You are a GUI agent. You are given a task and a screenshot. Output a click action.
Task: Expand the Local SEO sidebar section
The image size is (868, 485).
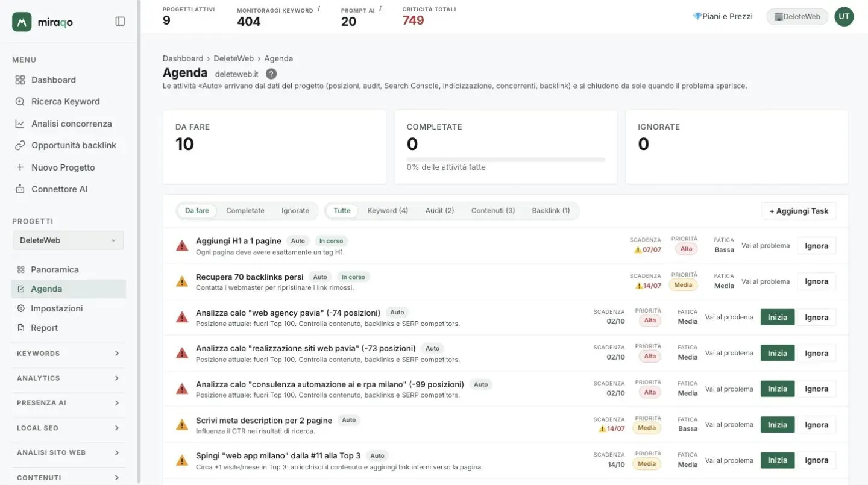(69, 428)
